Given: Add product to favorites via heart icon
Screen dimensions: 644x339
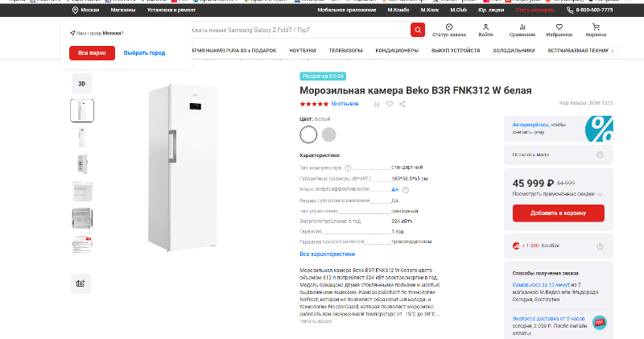Looking at the screenshot, I should (390, 104).
